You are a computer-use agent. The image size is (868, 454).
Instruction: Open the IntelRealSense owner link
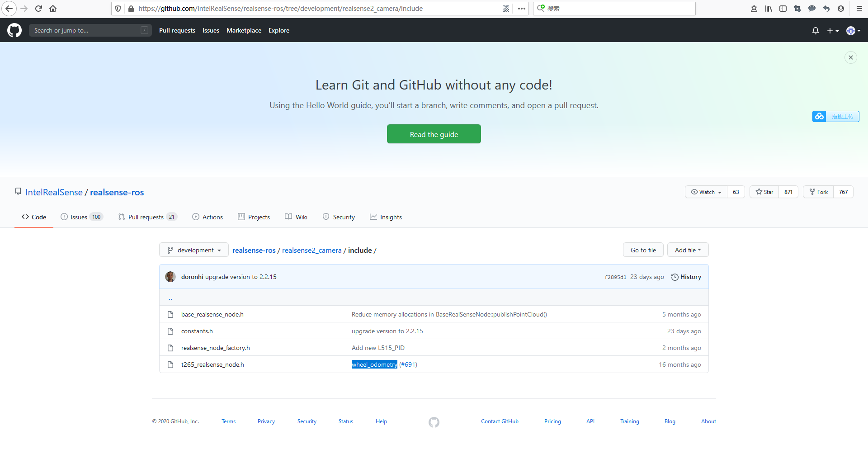[54, 192]
